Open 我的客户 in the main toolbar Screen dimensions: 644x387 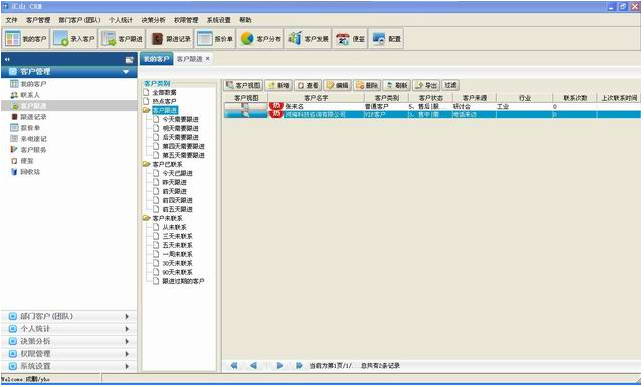coord(25,39)
